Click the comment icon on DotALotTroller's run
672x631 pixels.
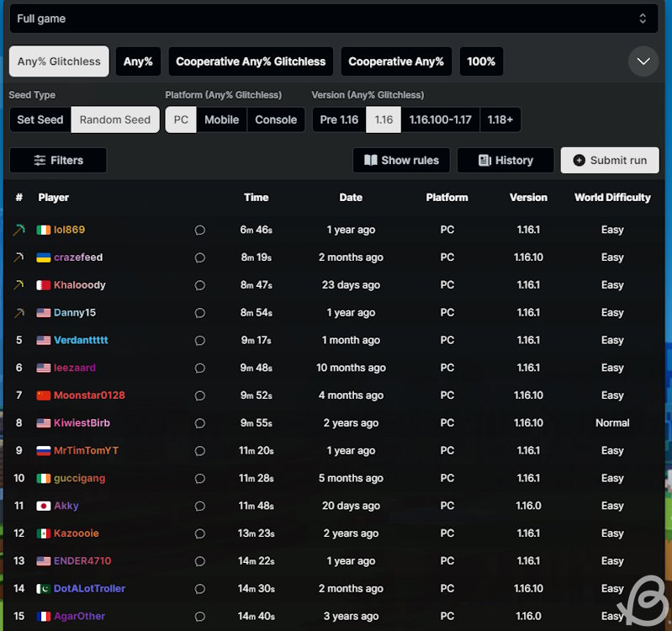click(x=199, y=589)
